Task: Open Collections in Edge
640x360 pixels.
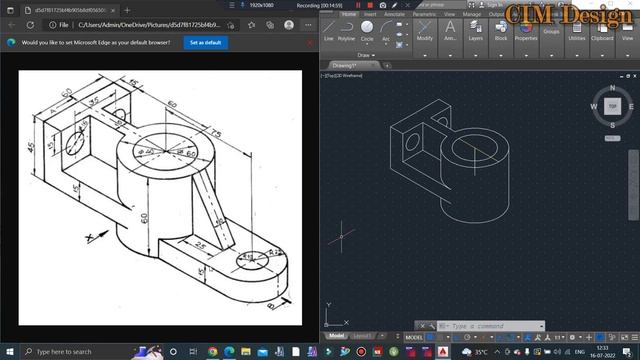Action: (270, 25)
